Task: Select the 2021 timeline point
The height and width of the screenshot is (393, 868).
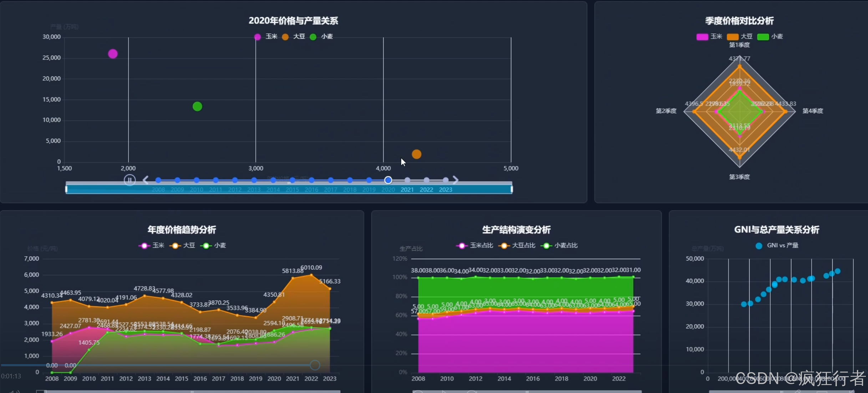Action: click(407, 180)
